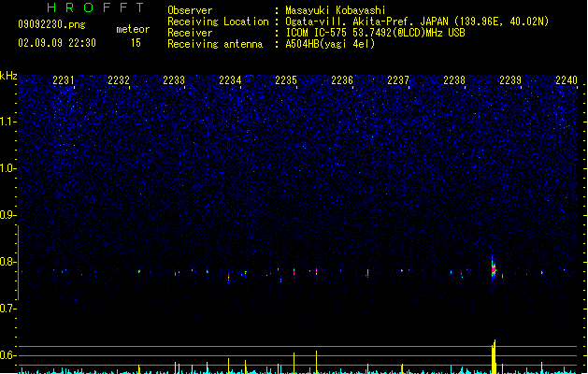Click the 2237 time marker
The width and height of the screenshot is (588, 374).
pyautogui.click(x=398, y=80)
